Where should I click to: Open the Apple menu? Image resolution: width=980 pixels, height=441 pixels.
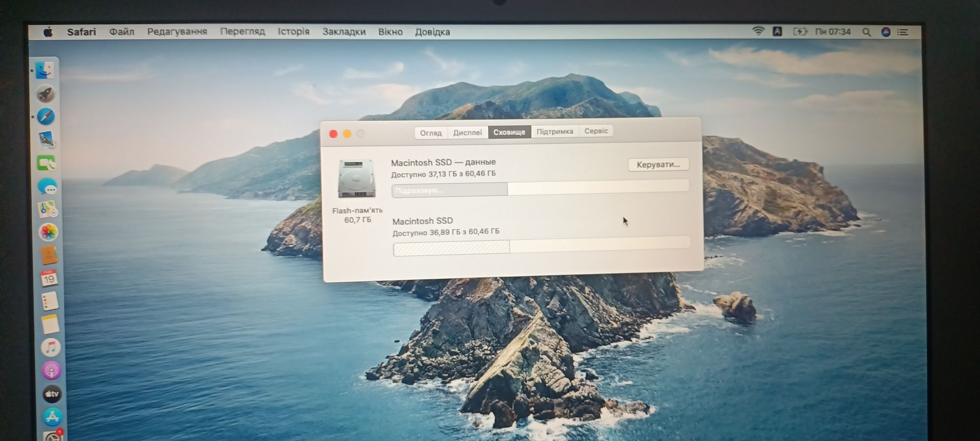[48, 32]
